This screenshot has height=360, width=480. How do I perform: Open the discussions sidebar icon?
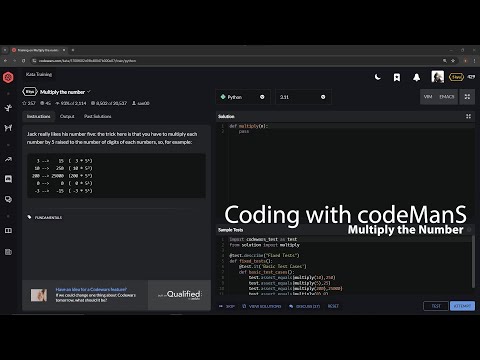[8, 199]
